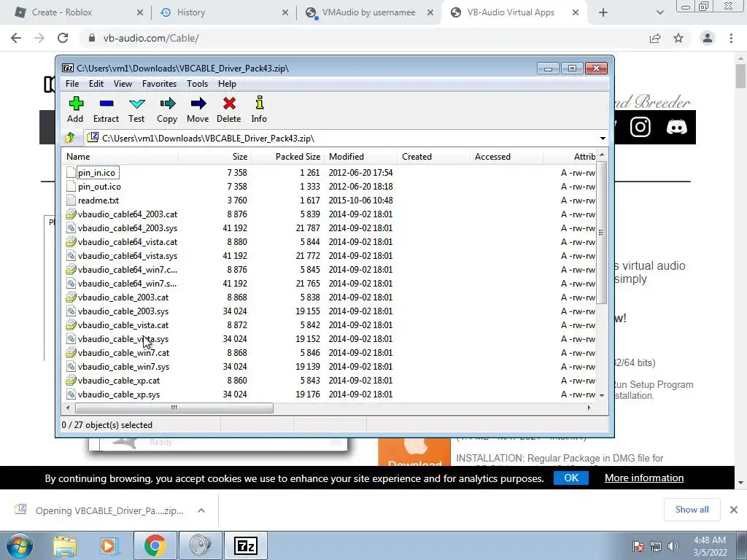Click the scroll-down arrow in file list
This screenshot has width=747, height=560.
pyautogui.click(x=602, y=395)
